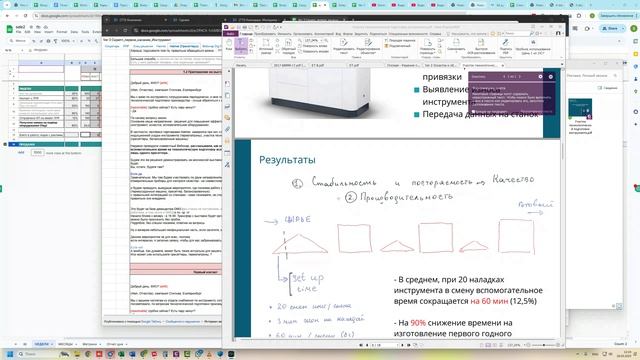This screenshot has width=640, height=360.
Task: Click the Share button in Google Sheets
Action: tap(610, 29)
